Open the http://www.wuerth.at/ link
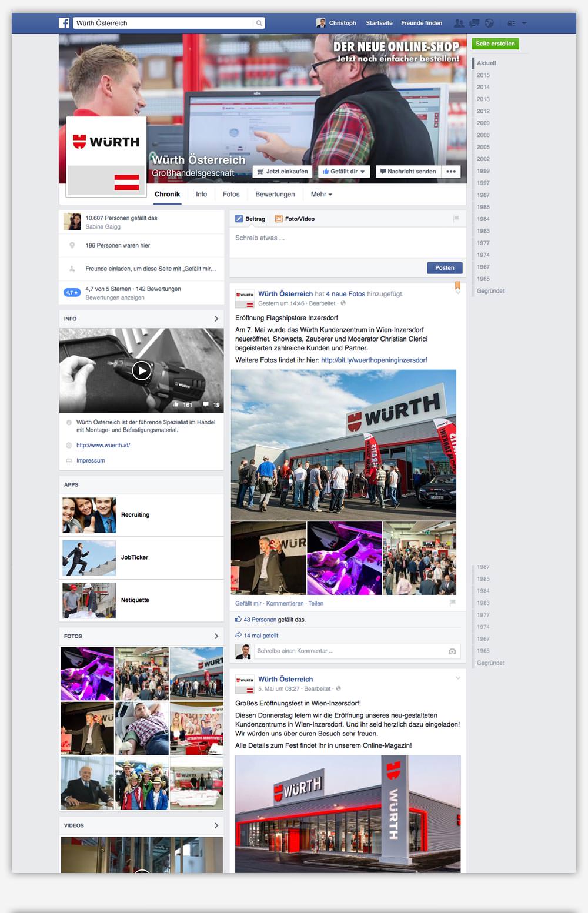This screenshot has height=913, width=588. 103,445
